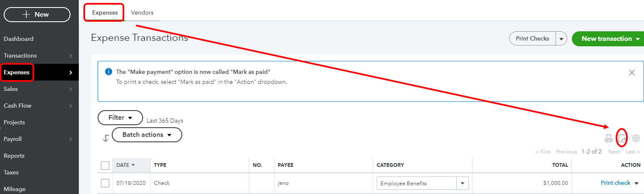Click the export to Excel icon
This screenshot has width=644, height=194.
pos(622,139)
